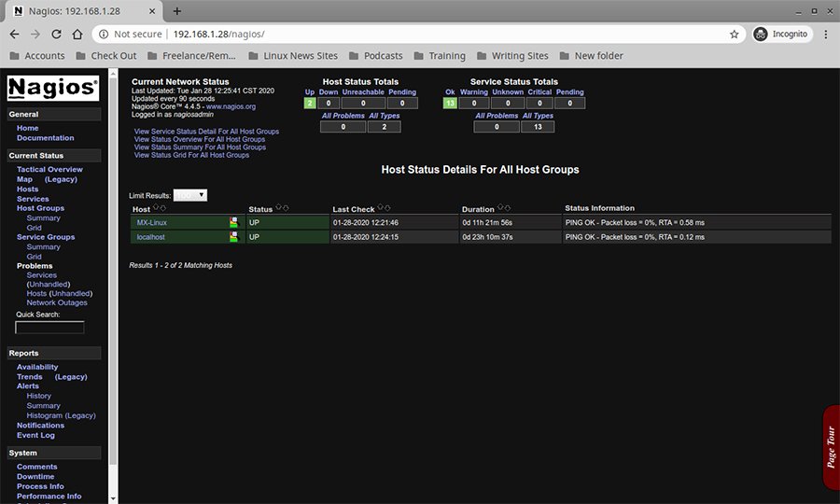Click the Unreachable column header in Host Totals
Screen dimensions: 840x504
point(363,92)
